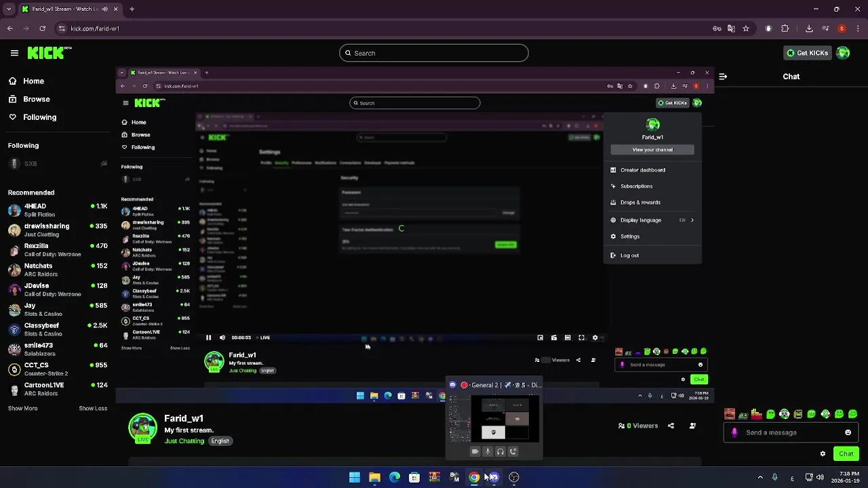The height and width of the screenshot is (488, 868).
Task: Open the Chrome profile avatar button
Action: [842, 28]
